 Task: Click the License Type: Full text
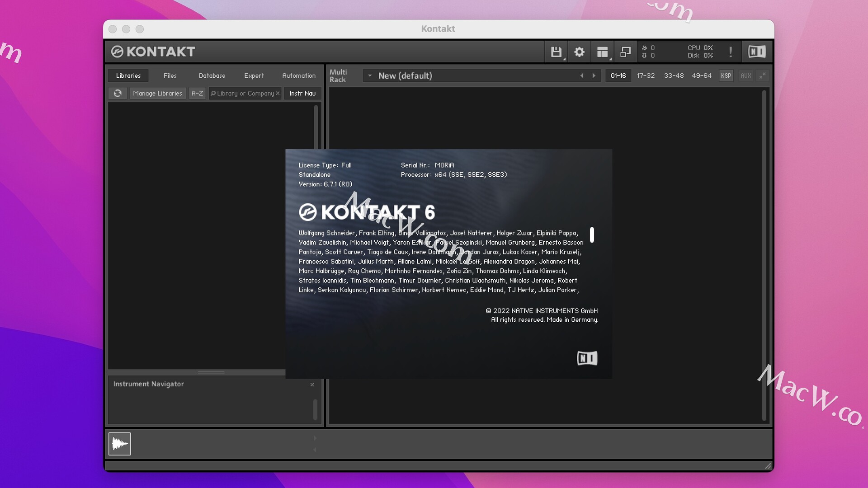point(325,165)
